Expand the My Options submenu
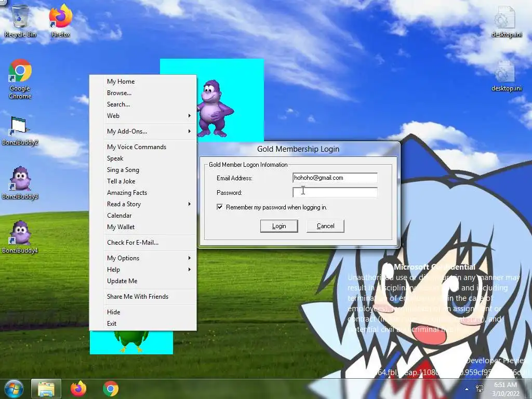Image resolution: width=532 pixels, height=399 pixels. click(x=149, y=258)
